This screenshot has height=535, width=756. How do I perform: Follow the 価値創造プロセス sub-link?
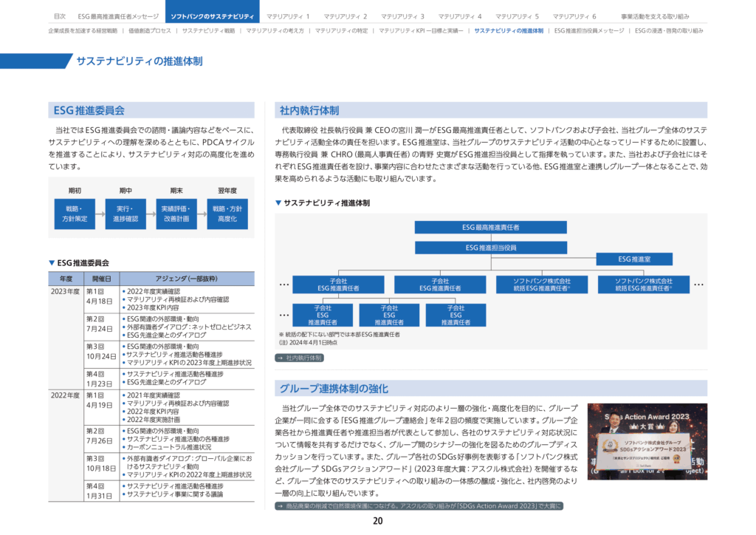[149, 31]
